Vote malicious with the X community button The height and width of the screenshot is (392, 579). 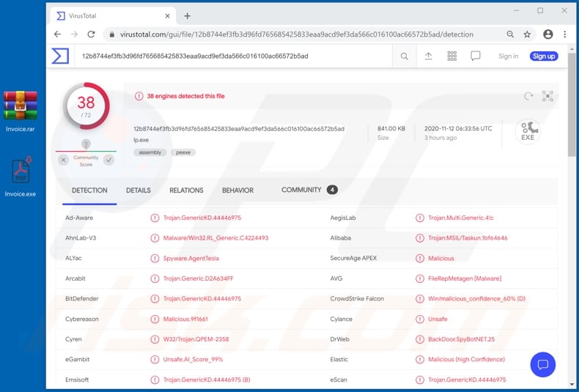tap(64, 160)
